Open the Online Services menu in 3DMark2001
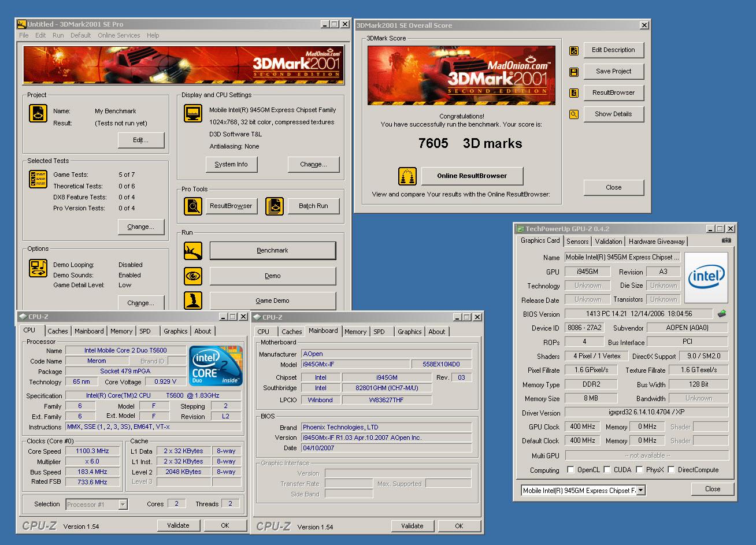This screenshot has width=756, height=545. 119,35
